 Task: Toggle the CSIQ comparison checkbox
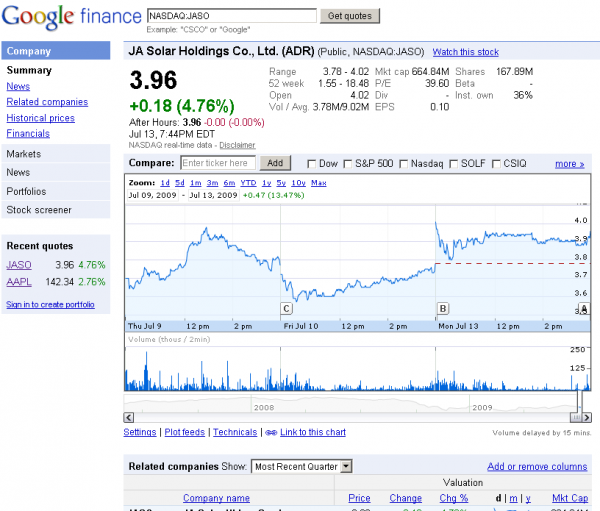[x=496, y=164]
